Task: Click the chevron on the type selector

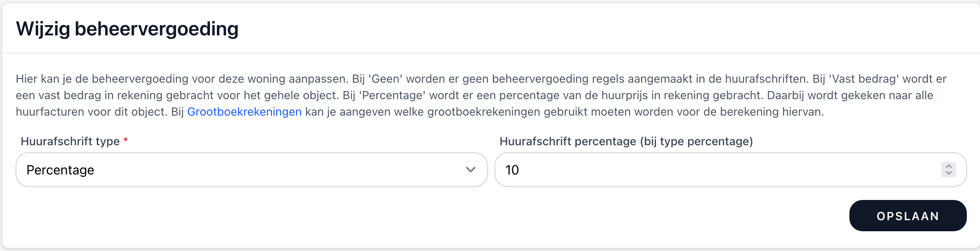Action: (472, 169)
